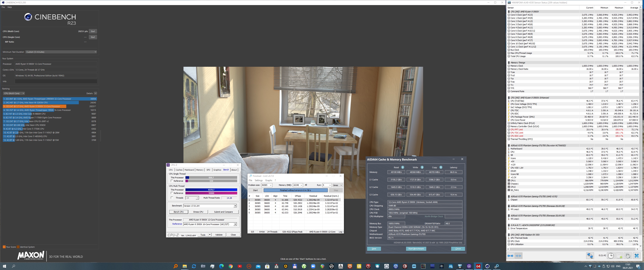Enable Reference checkbox under CPU Single Thread
This screenshot has width=644, height=270.
[172, 181]
